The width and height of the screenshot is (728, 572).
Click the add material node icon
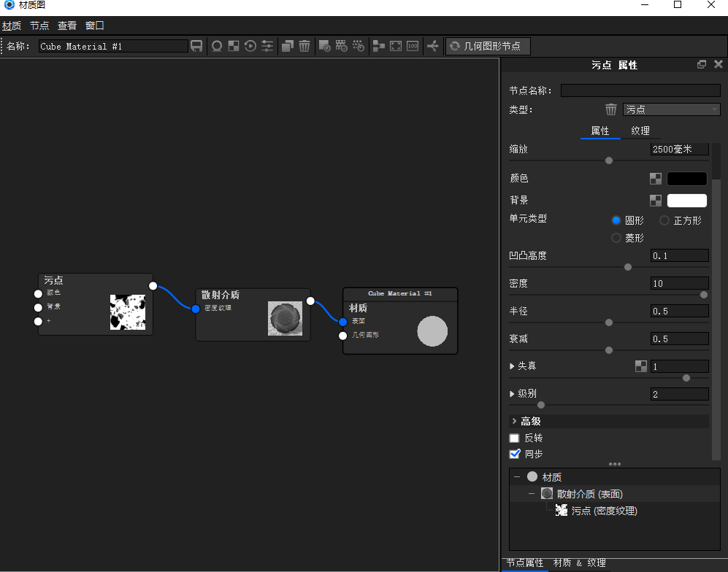pos(324,46)
